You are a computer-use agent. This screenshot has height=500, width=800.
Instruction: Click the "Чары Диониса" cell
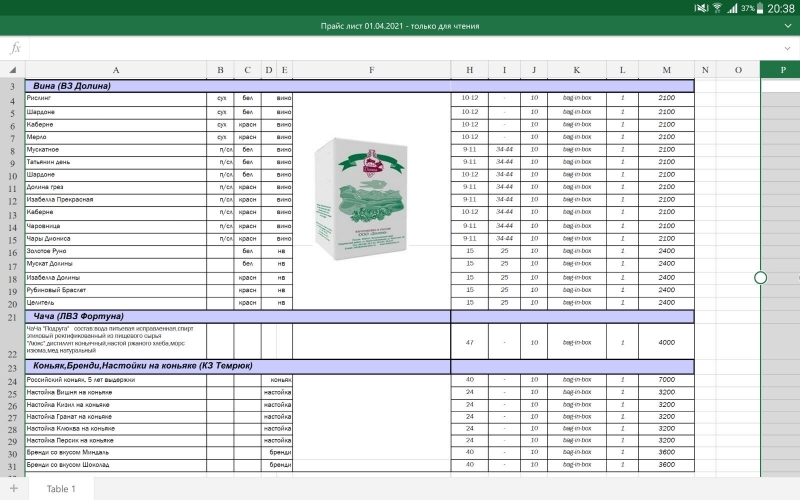(116, 239)
